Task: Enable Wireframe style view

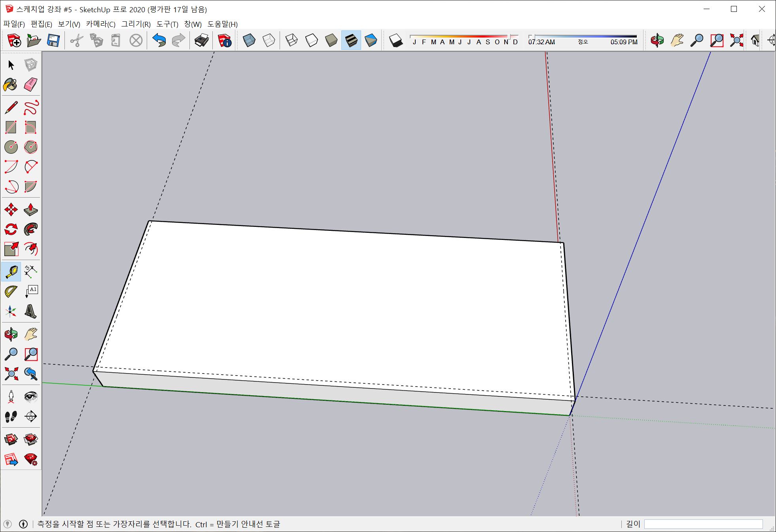Action: pos(291,40)
